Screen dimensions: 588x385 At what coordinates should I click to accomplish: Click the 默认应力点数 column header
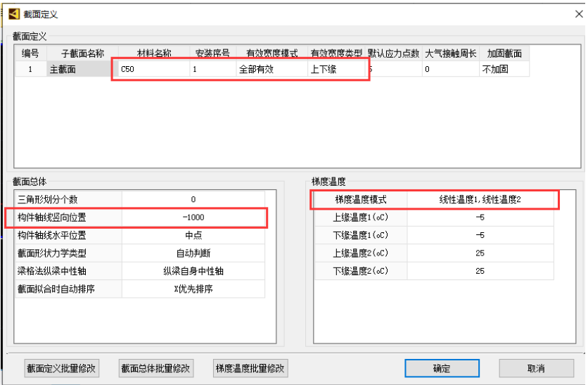(x=393, y=53)
